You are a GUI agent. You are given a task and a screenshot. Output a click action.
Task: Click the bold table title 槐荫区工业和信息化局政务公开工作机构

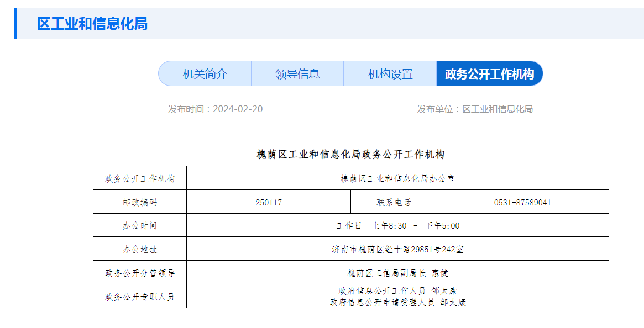(350, 154)
